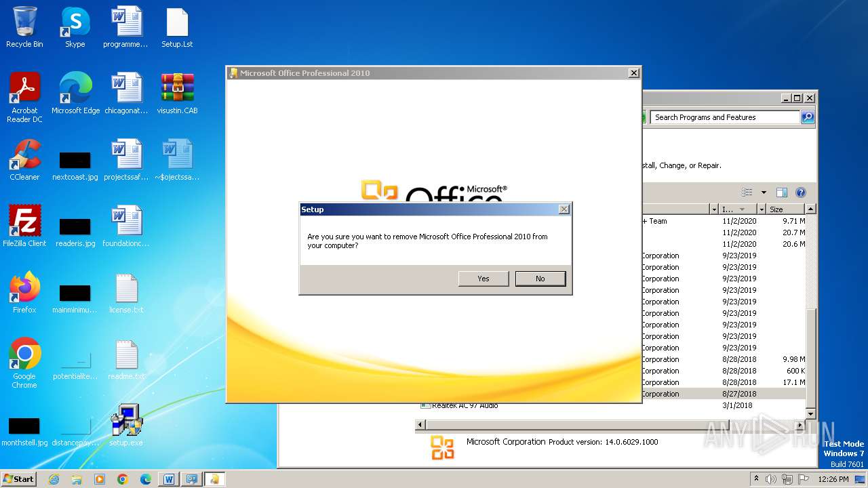Select the row sized 9.98 M
This screenshot has width=868, height=488.
723,359
